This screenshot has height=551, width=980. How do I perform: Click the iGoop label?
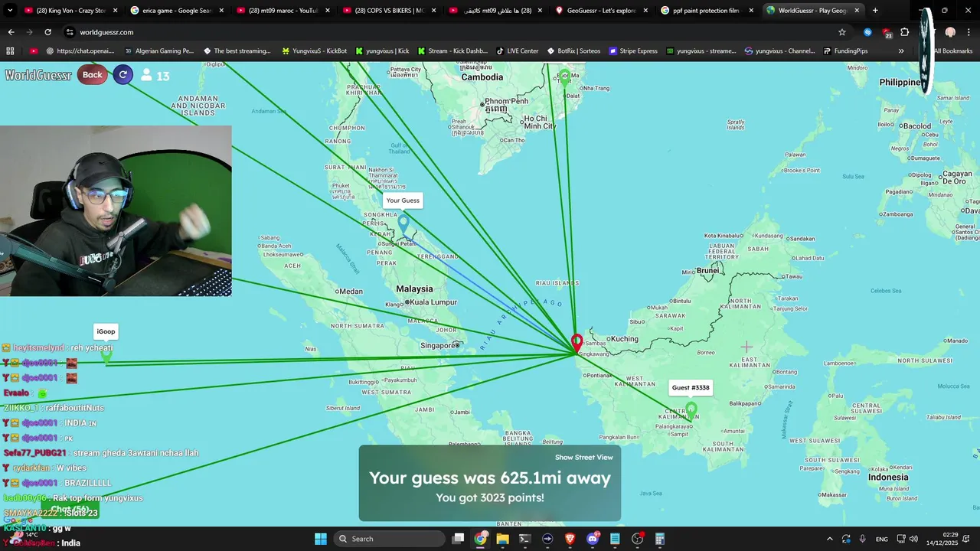(106, 331)
